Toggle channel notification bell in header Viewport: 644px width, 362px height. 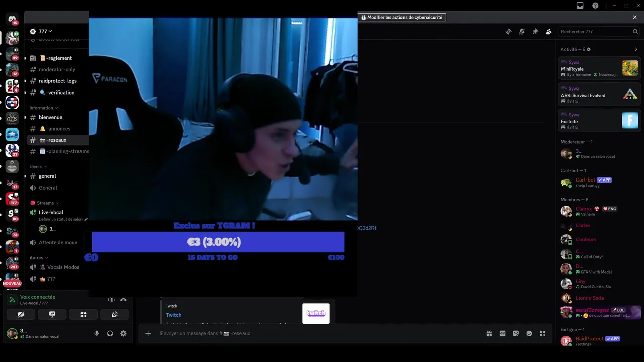click(522, 31)
